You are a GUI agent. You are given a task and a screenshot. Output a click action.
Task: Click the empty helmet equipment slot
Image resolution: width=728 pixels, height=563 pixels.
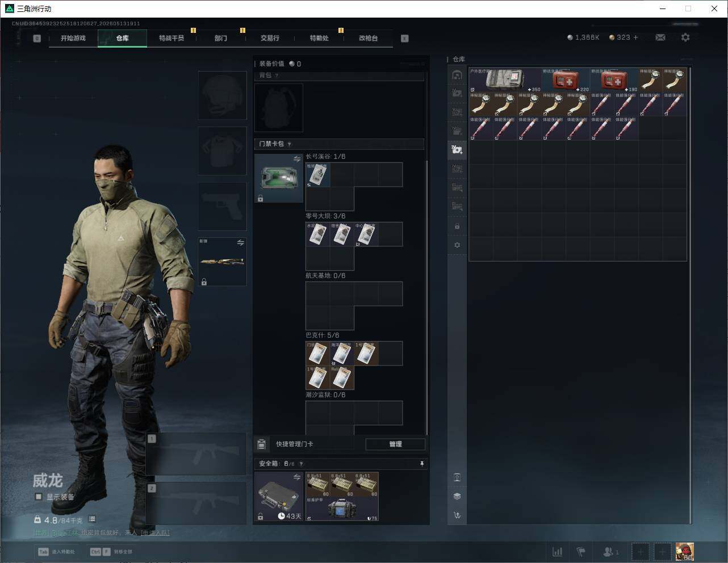tap(222, 95)
